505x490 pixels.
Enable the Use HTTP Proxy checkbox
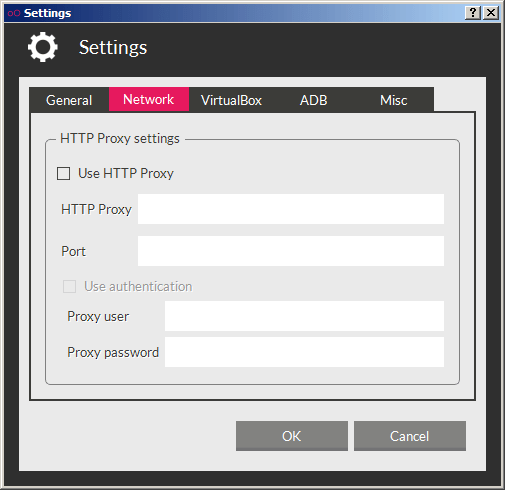point(63,174)
